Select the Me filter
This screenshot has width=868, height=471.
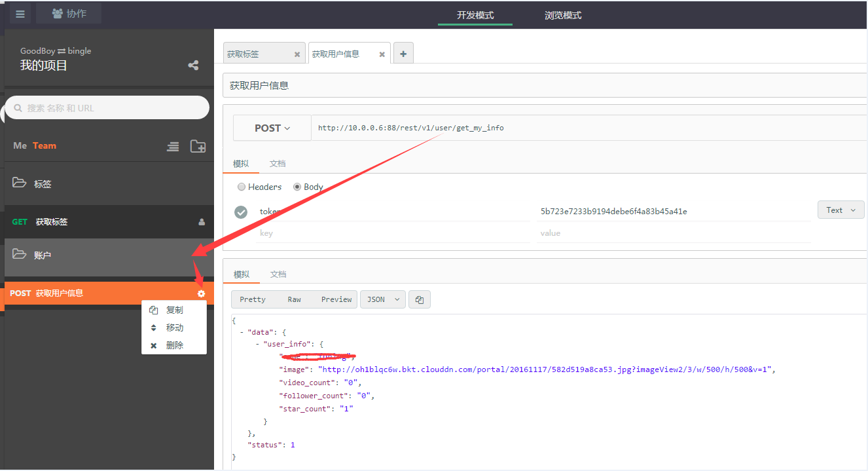click(x=20, y=145)
